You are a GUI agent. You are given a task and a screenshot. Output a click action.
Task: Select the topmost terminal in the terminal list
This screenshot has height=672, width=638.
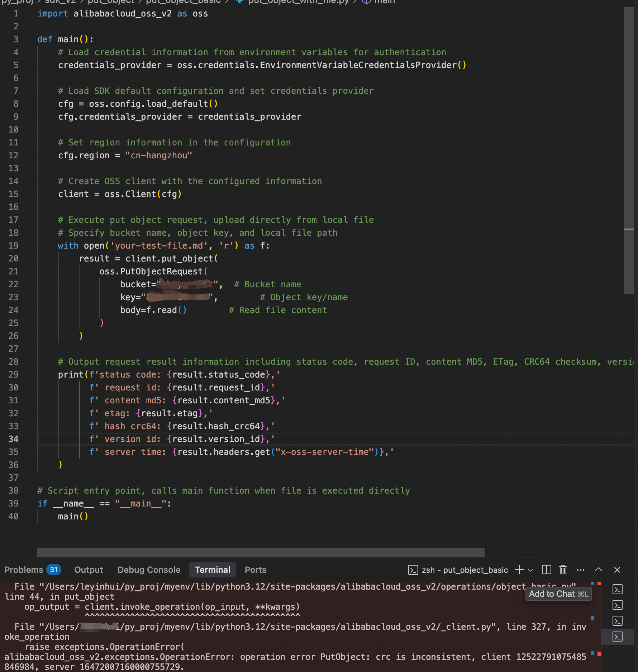click(x=617, y=589)
